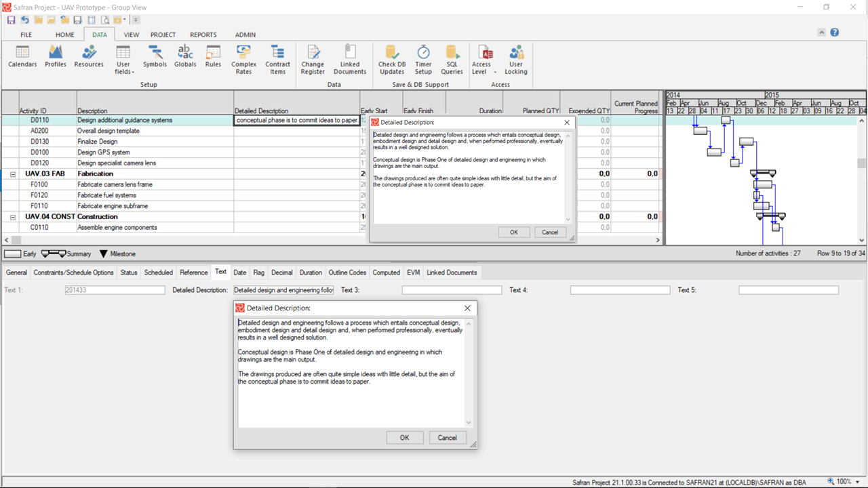The width and height of the screenshot is (868, 488).
Task: Click the Detailed Description field in Text tab
Action: (283, 290)
